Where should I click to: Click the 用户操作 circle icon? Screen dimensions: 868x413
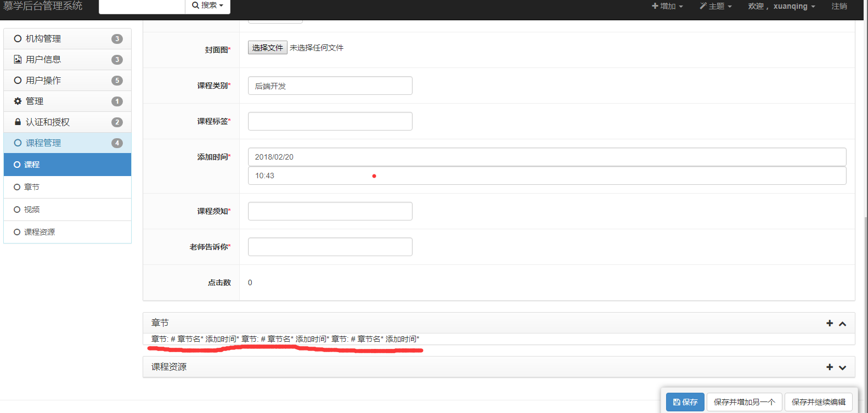pyautogui.click(x=18, y=80)
